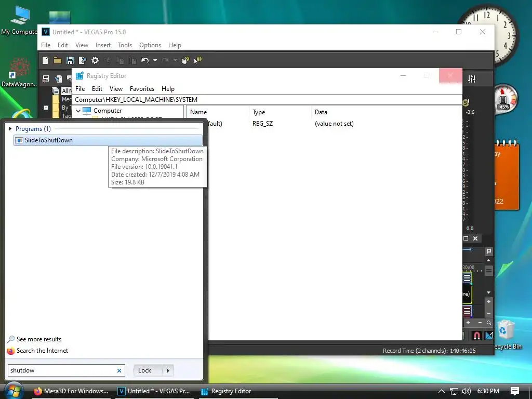Screen dimensions: 532x399
Task: Click the registry address bar path
Action: (268, 99)
